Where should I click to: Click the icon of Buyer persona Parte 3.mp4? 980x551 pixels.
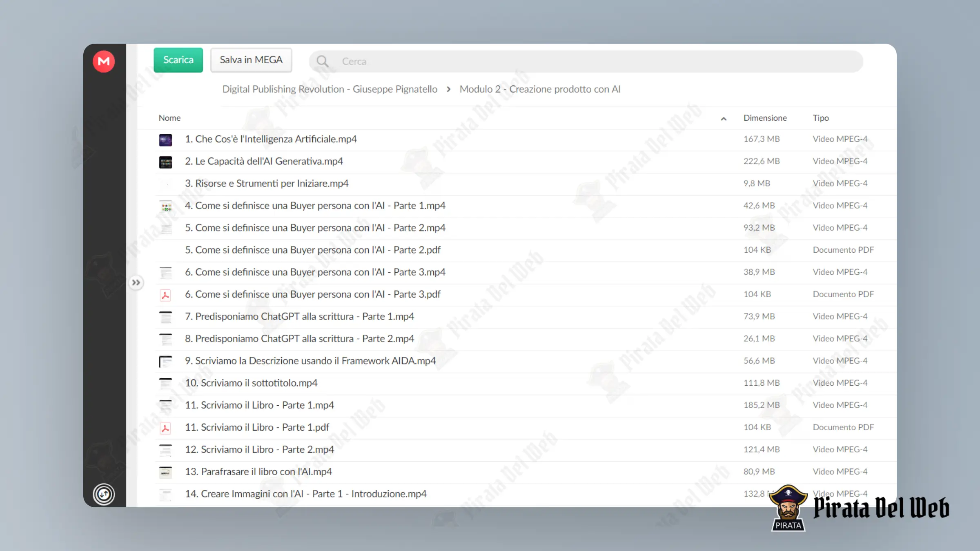(x=165, y=273)
